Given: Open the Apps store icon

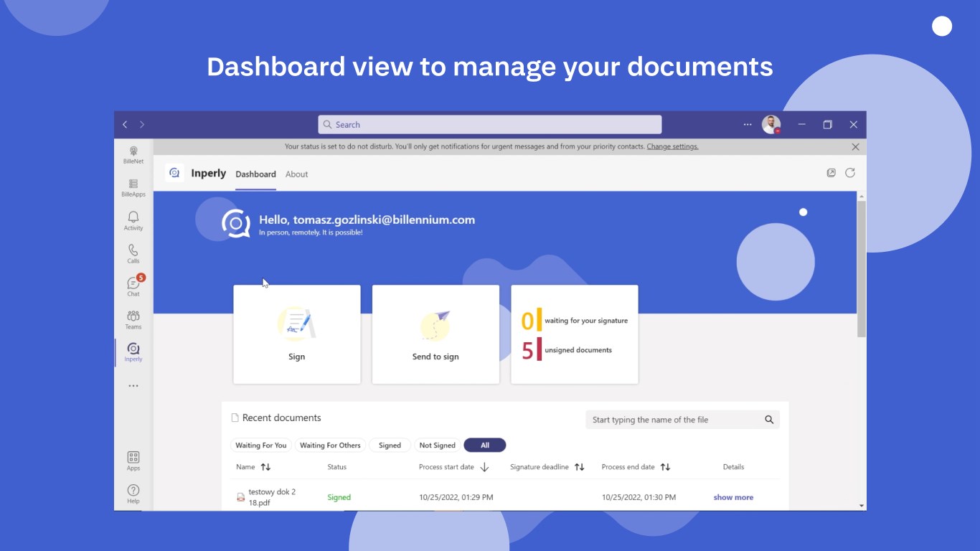Looking at the screenshot, I should [133, 461].
